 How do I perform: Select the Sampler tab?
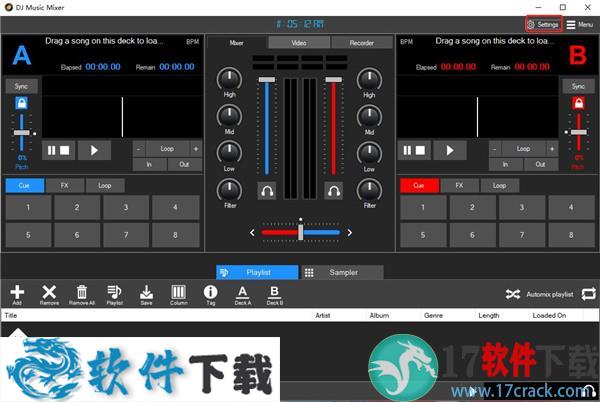point(342,272)
